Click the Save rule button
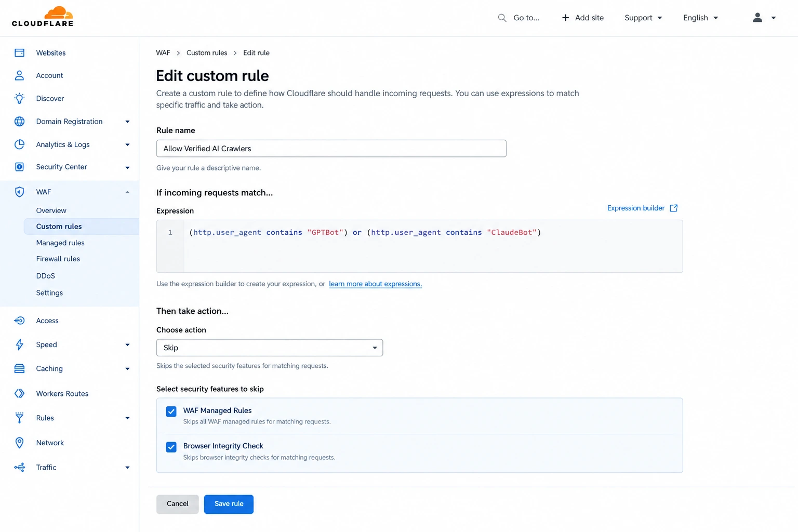The width and height of the screenshot is (798, 532). click(x=229, y=504)
